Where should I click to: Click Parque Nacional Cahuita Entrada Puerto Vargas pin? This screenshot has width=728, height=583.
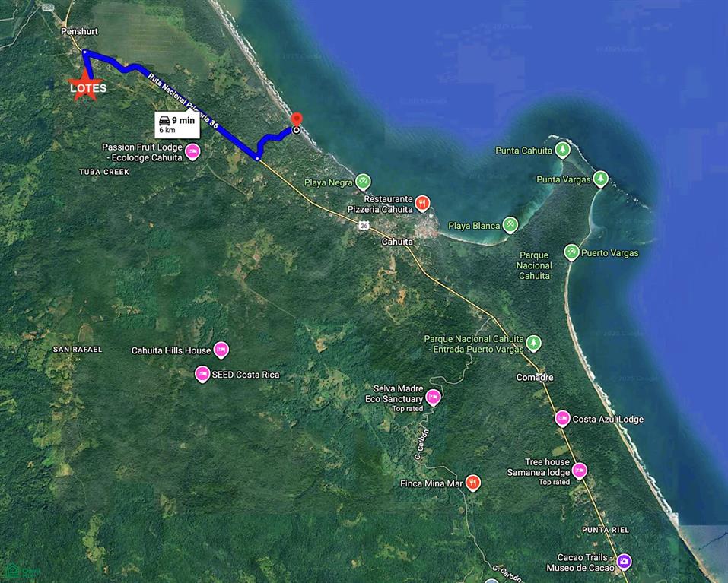point(533,344)
